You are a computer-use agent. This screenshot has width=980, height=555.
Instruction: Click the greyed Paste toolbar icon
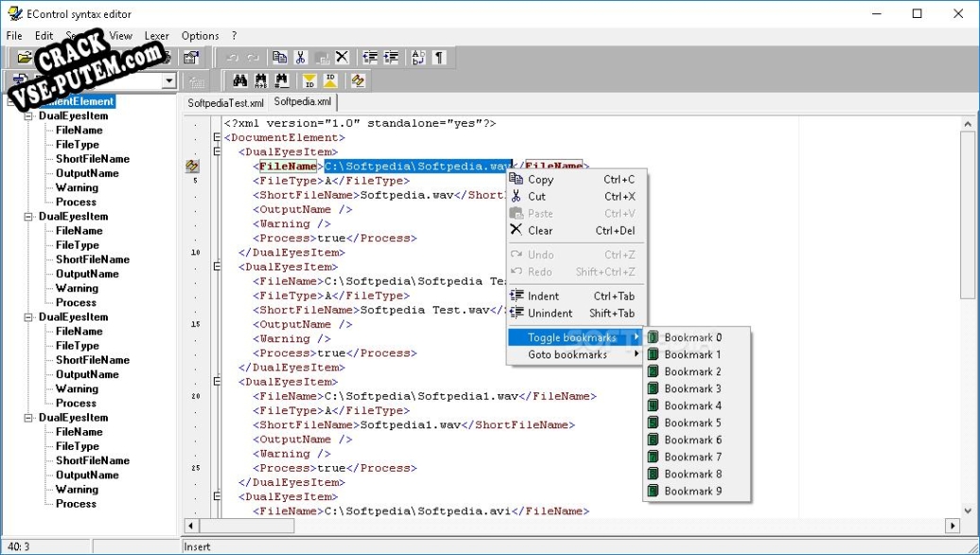322,58
